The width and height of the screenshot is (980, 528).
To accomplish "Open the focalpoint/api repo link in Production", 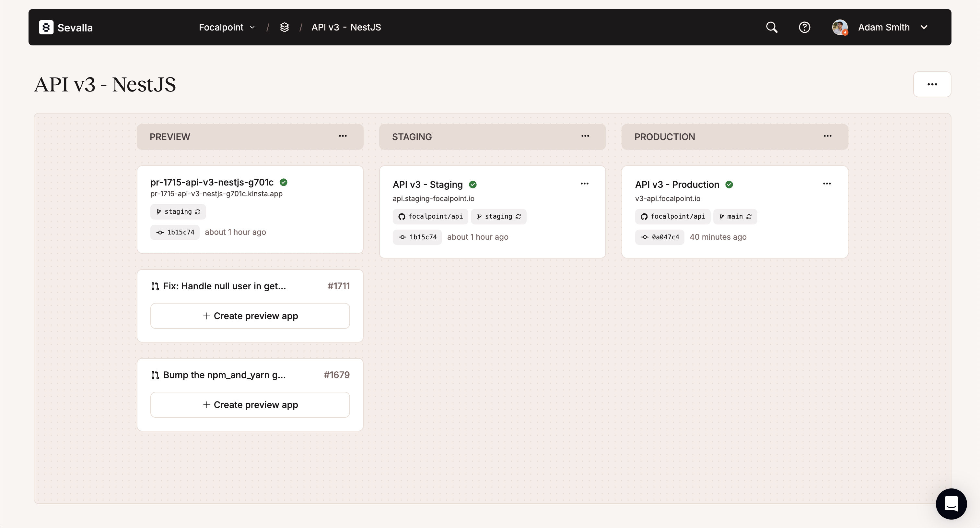I will (x=672, y=217).
